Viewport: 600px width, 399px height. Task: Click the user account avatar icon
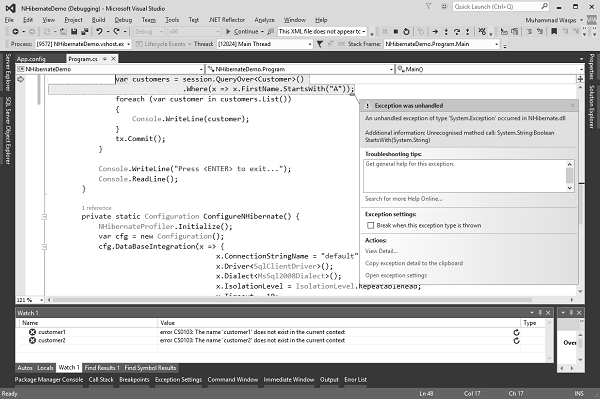click(x=592, y=20)
